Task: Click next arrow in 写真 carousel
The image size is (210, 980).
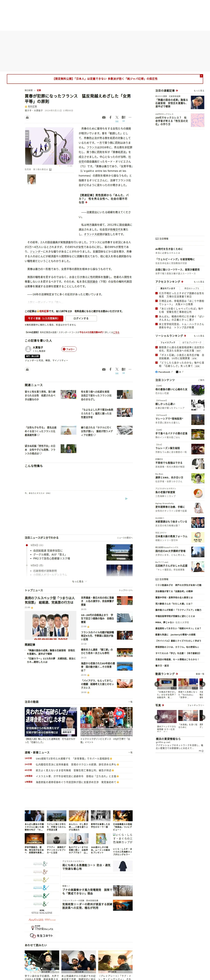Action: (203, 717)
